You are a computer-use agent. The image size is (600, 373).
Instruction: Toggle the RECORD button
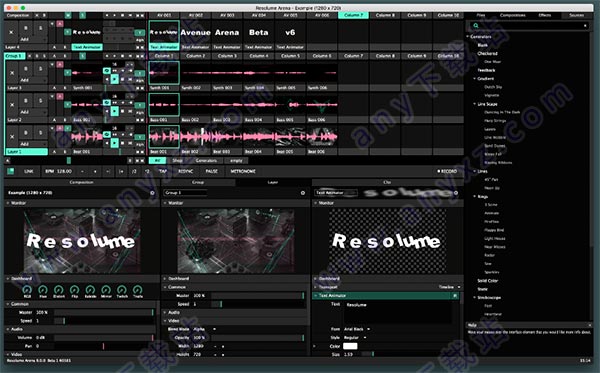tap(447, 171)
